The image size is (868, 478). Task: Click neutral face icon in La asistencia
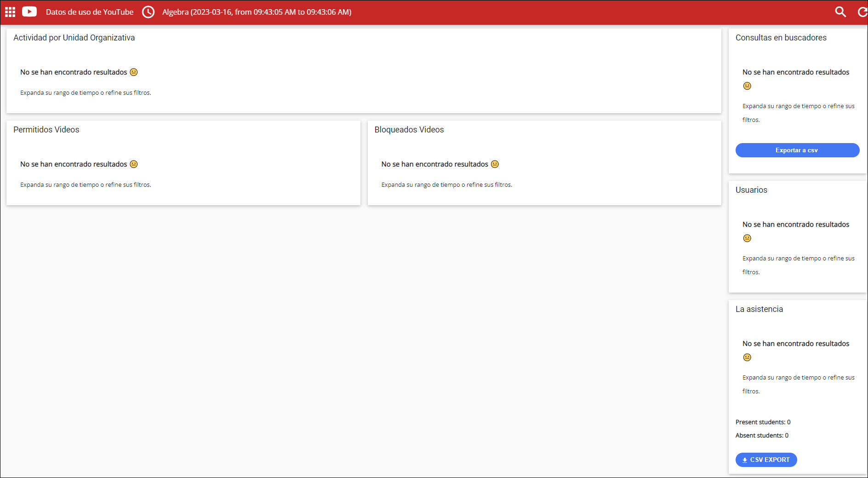point(747,357)
